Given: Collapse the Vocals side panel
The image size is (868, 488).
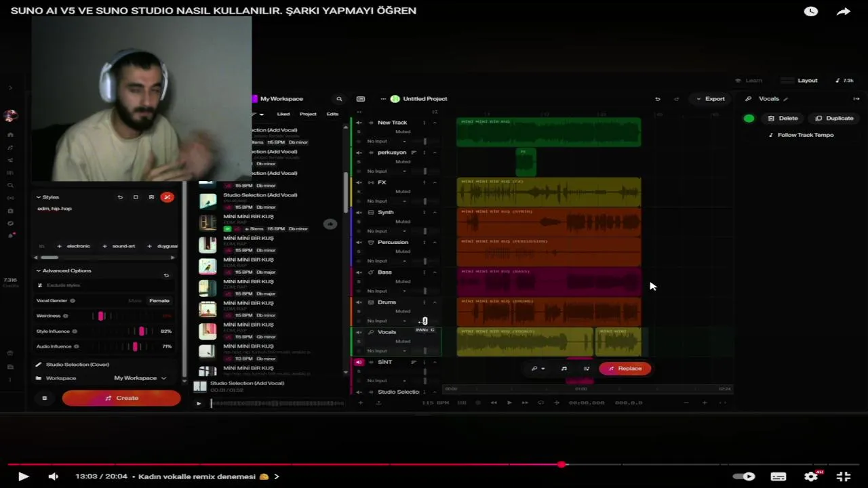Looking at the screenshot, I should tap(856, 99).
